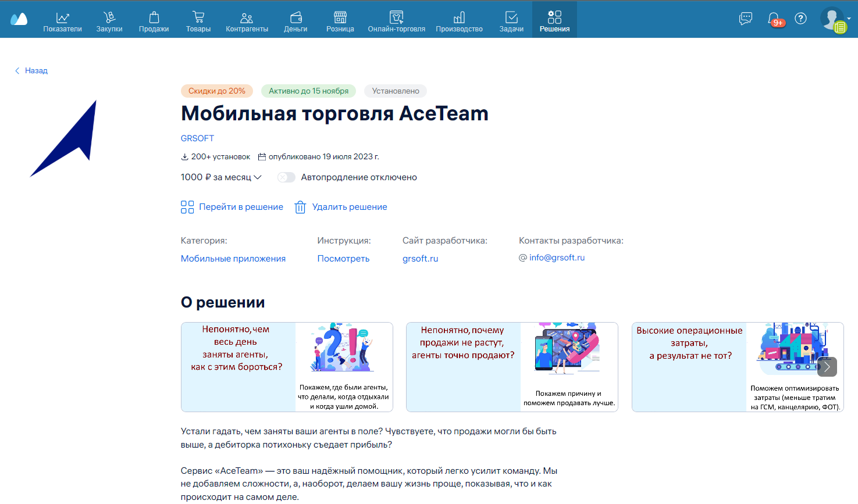Open the Контрагенты people icon
This screenshot has width=858, height=504.
coord(247,17)
